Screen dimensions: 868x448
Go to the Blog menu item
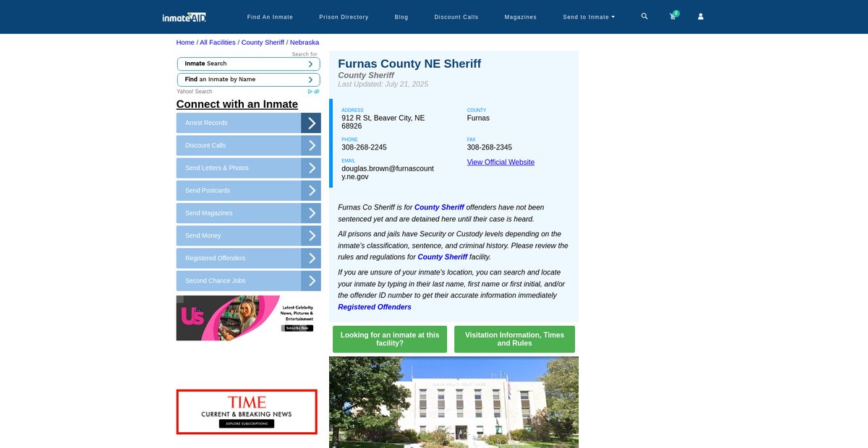[x=401, y=17]
